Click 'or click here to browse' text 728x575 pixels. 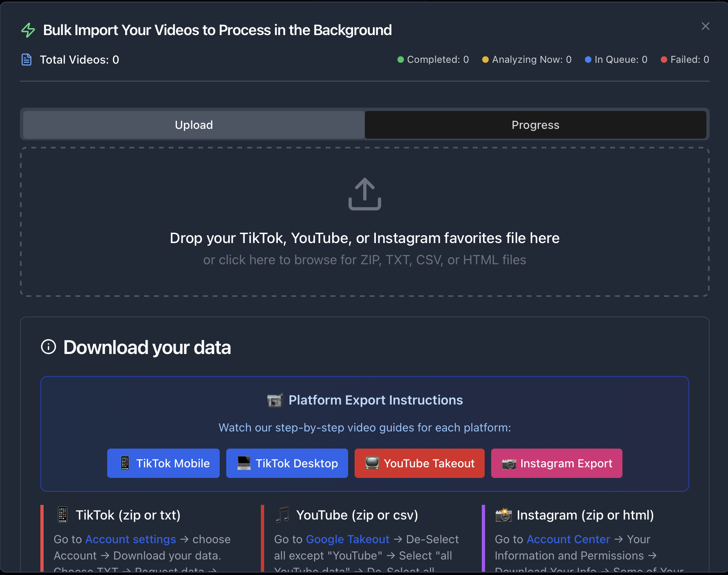point(365,260)
